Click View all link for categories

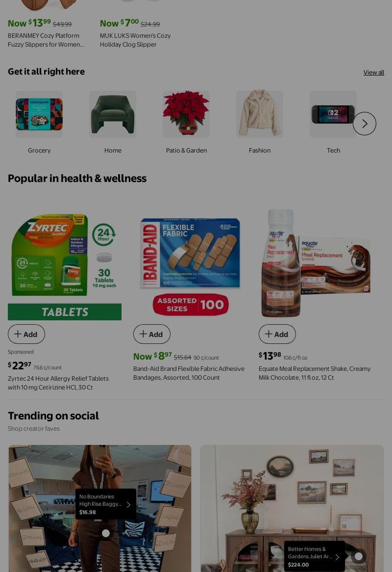(373, 72)
